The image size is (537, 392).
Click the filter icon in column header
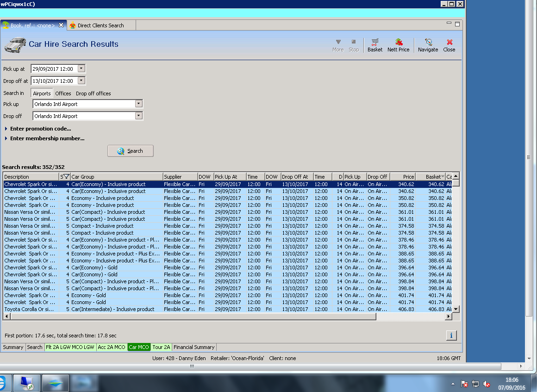tap(66, 177)
